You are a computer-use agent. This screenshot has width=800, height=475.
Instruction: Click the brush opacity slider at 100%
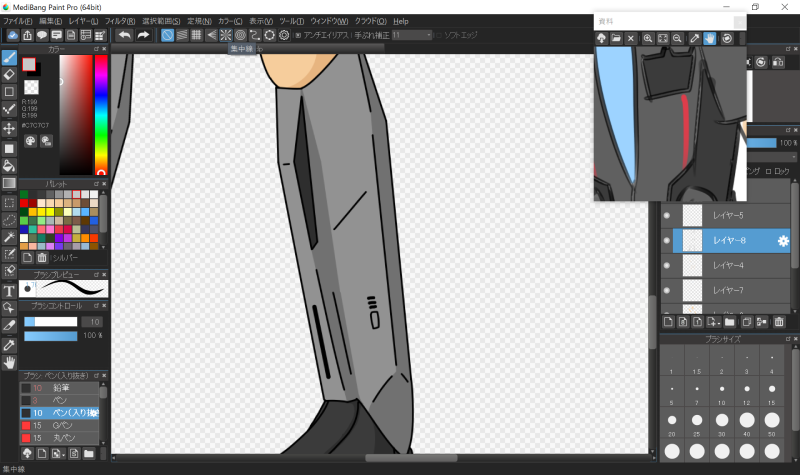(51, 335)
